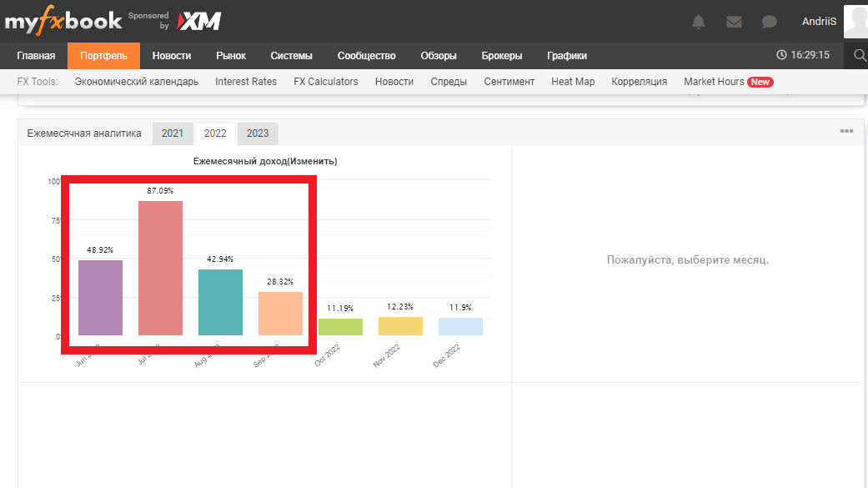Open the chat bubble icon
The height and width of the screenshot is (488, 868).
pos(770,22)
